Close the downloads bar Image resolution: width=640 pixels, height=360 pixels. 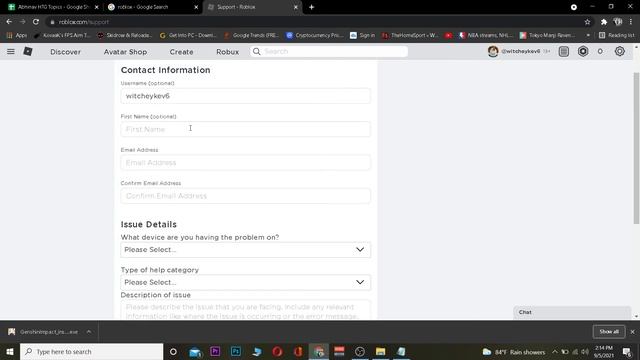(633, 332)
